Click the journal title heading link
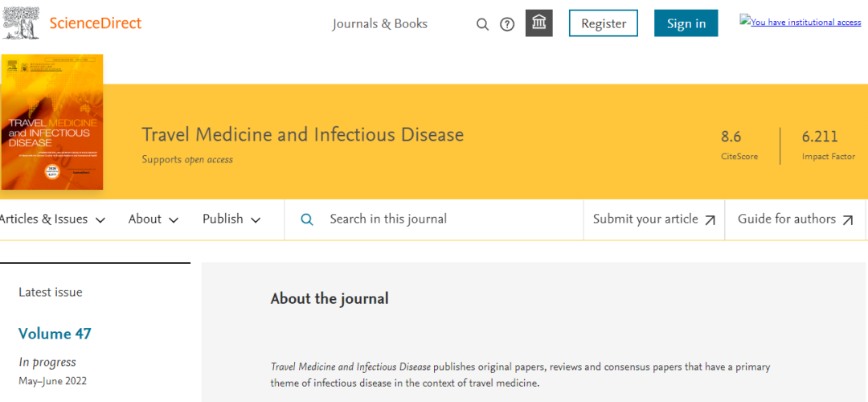Screen dimensions: 868x402 pyautogui.click(x=302, y=134)
